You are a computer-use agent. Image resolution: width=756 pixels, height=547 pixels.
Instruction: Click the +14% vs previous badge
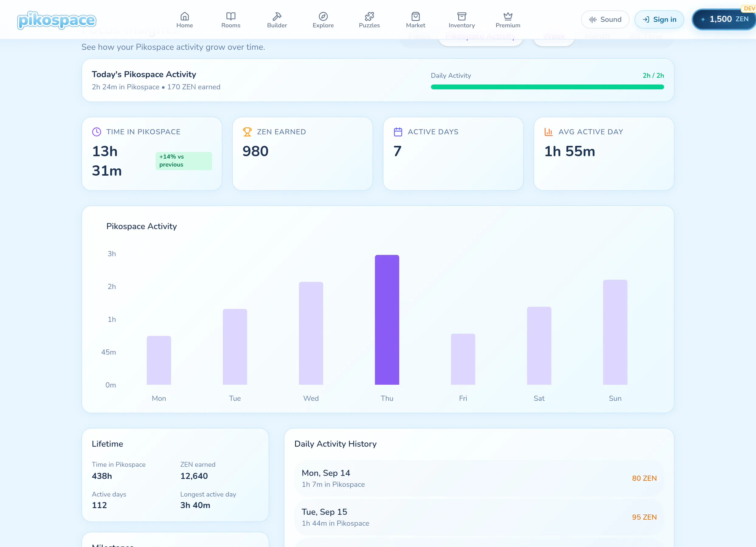[184, 161]
